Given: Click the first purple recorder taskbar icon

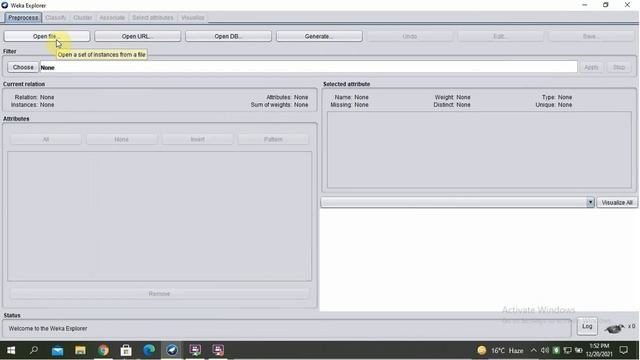Looking at the screenshot, I should (195, 350).
